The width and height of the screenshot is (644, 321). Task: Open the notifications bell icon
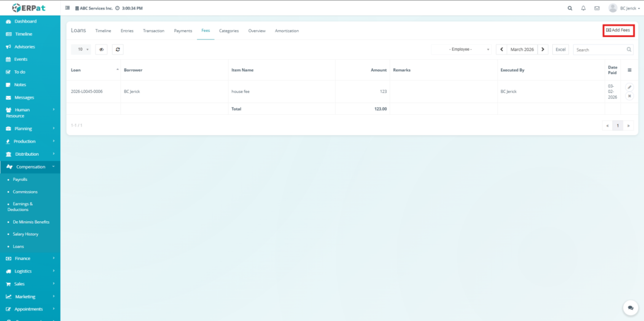(583, 8)
